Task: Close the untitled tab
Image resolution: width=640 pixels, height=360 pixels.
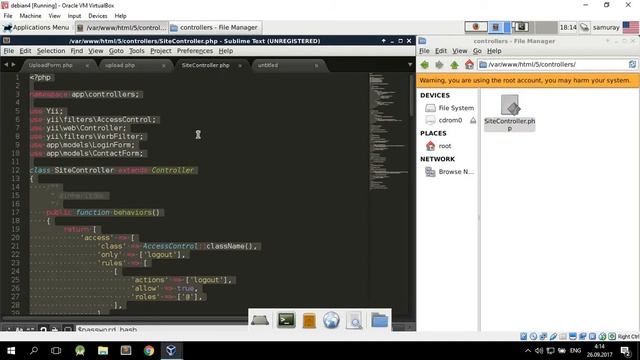Action: (316, 66)
